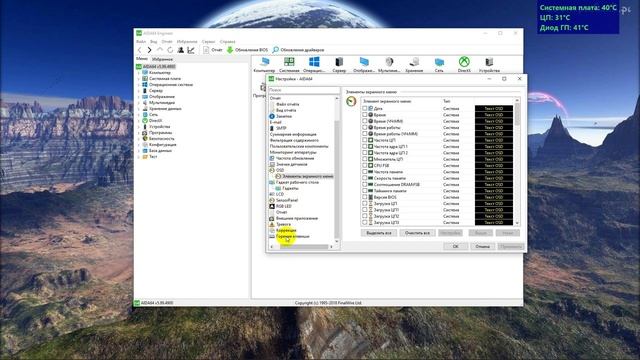Expand the Хранение данных tree node
This screenshot has height=360, width=640.
[139, 109]
